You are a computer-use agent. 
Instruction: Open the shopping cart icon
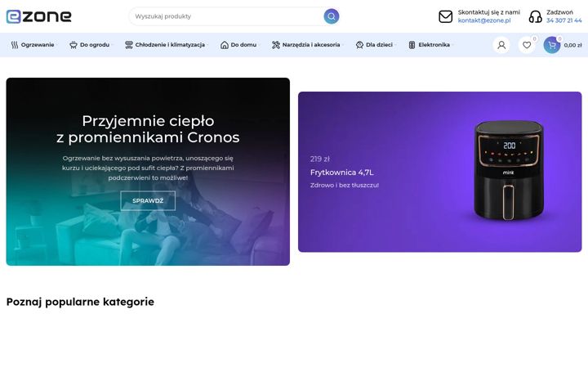pos(552,45)
